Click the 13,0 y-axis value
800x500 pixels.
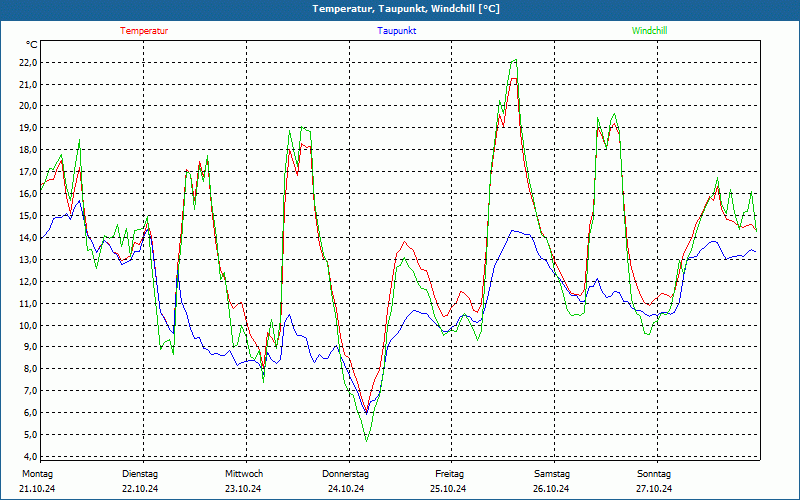(x=28, y=259)
